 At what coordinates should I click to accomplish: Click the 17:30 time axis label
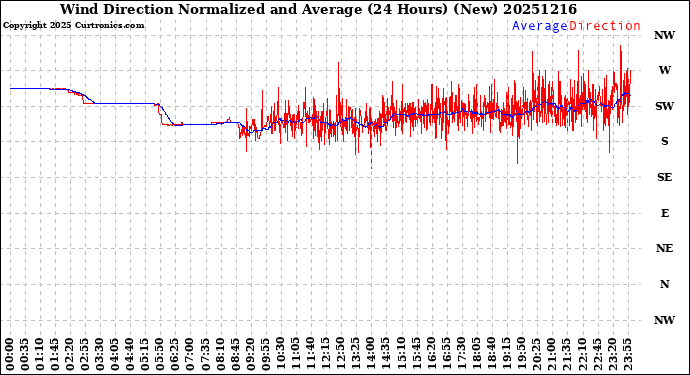click(461, 355)
